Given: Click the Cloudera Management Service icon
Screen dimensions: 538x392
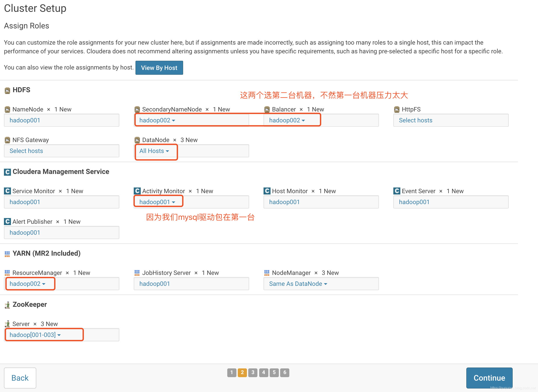Looking at the screenshot, I should [7, 172].
